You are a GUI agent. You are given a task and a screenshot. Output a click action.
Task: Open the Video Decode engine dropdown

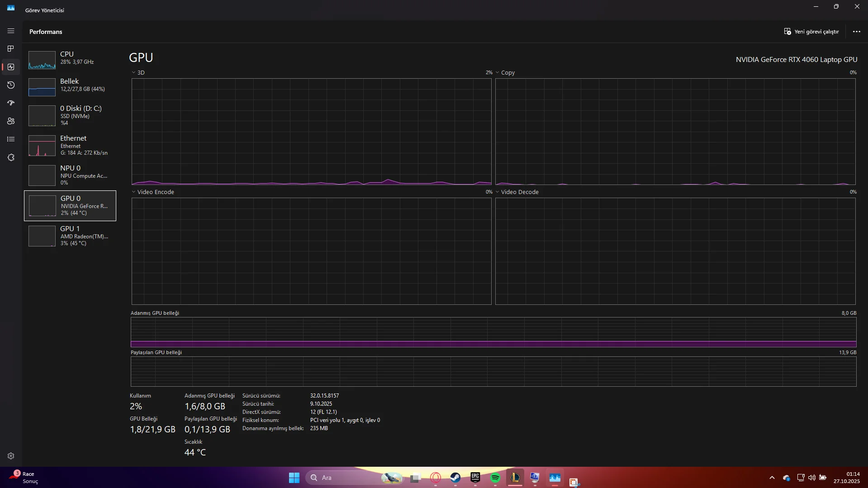pyautogui.click(x=498, y=192)
